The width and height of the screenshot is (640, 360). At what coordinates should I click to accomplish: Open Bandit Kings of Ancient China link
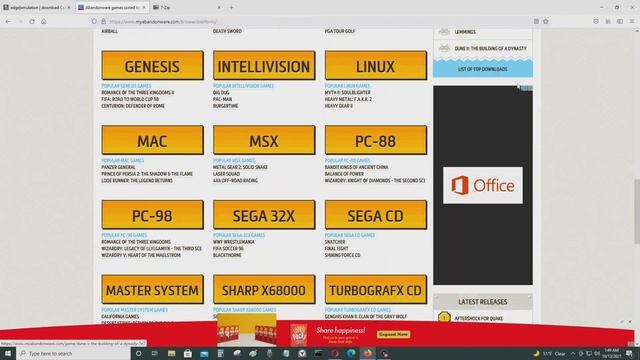click(x=356, y=167)
